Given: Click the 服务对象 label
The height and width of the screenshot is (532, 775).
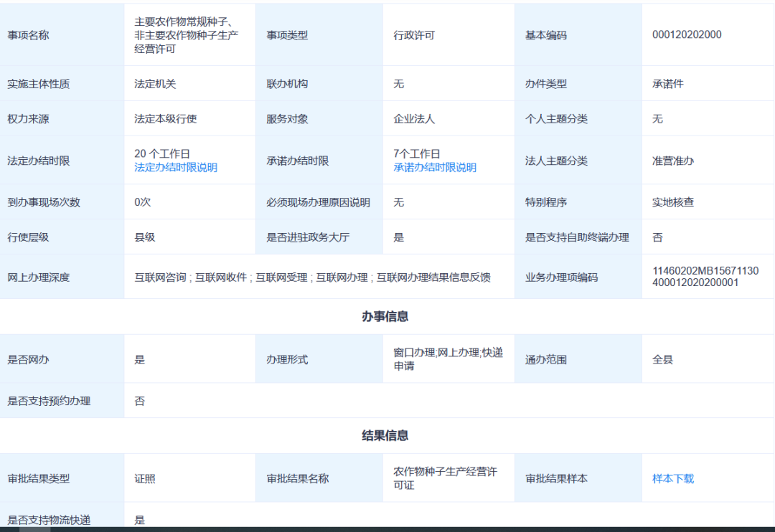Looking at the screenshot, I should tap(287, 119).
